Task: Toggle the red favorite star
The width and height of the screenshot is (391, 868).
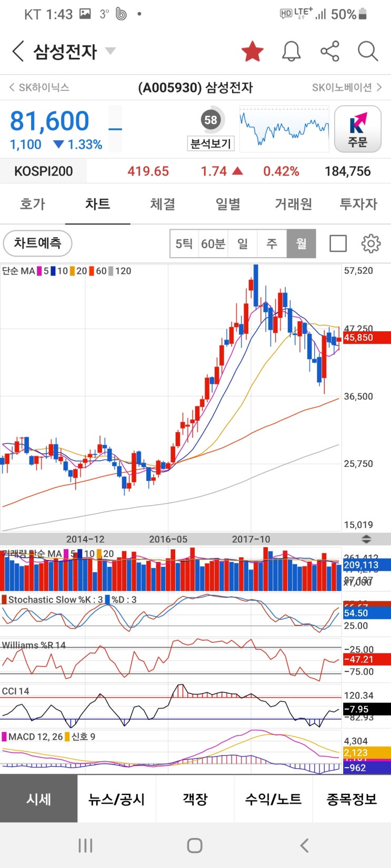Action: pos(252,51)
